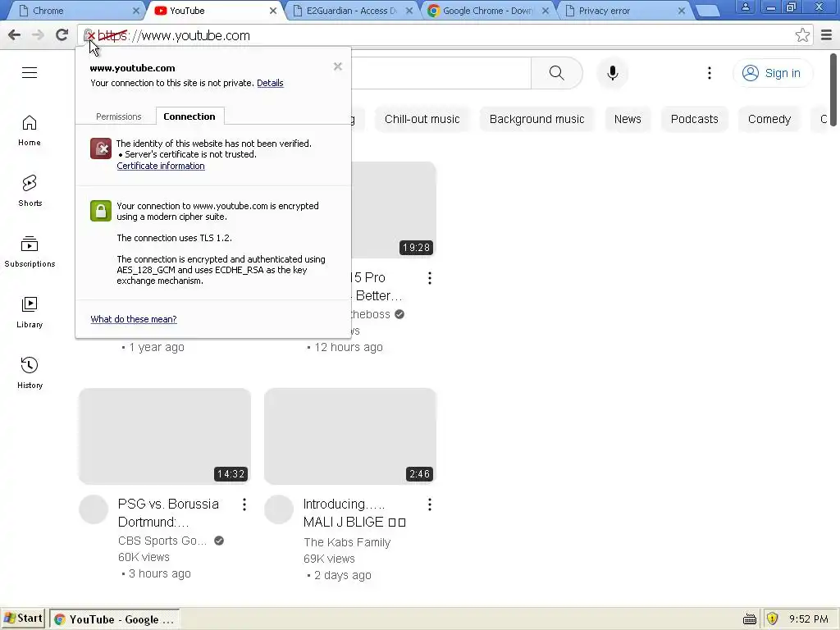Close the site information popup

(x=337, y=66)
